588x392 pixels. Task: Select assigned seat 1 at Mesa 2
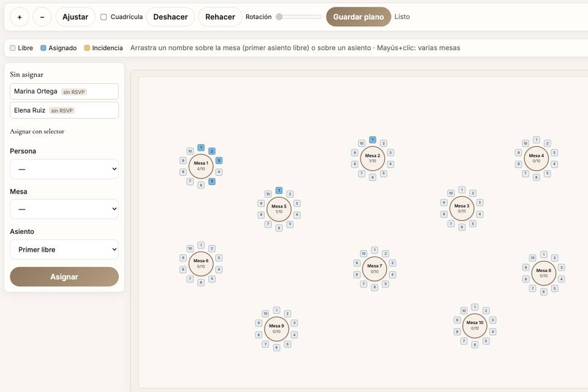click(372, 140)
